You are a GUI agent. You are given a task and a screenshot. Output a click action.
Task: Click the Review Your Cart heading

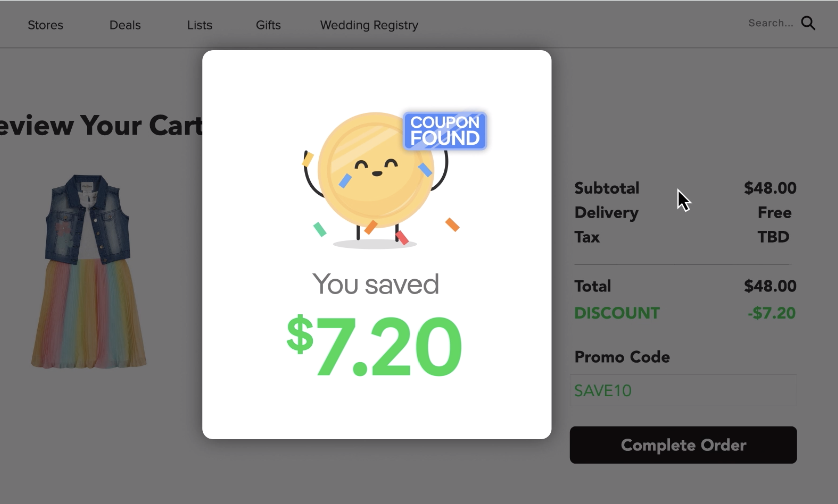point(100,125)
